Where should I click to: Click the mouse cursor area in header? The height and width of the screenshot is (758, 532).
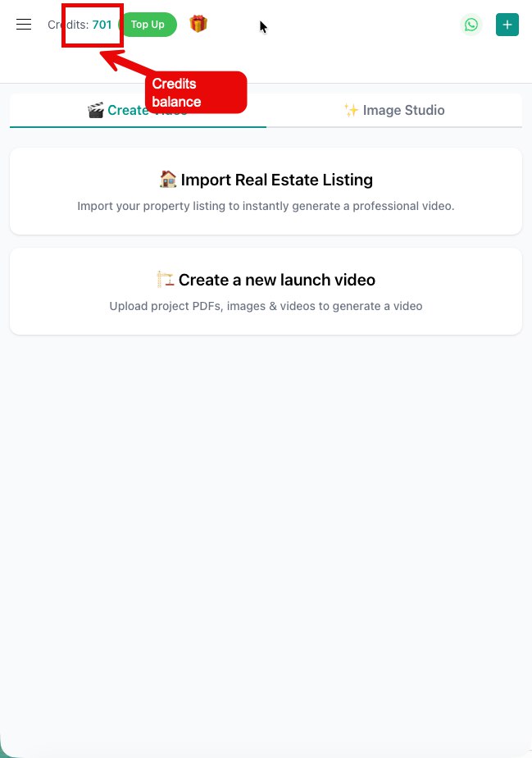click(x=262, y=26)
